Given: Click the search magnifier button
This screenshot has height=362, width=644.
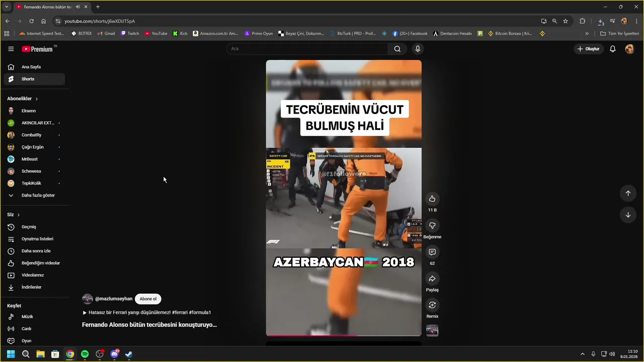Looking at the screenshot, I should 397,49.
